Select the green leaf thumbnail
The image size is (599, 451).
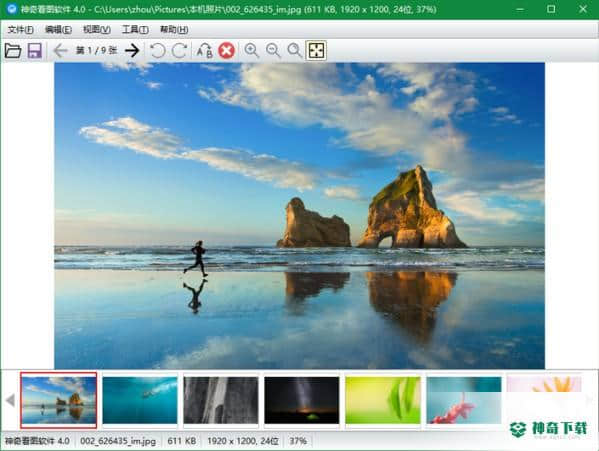(383, 400)
